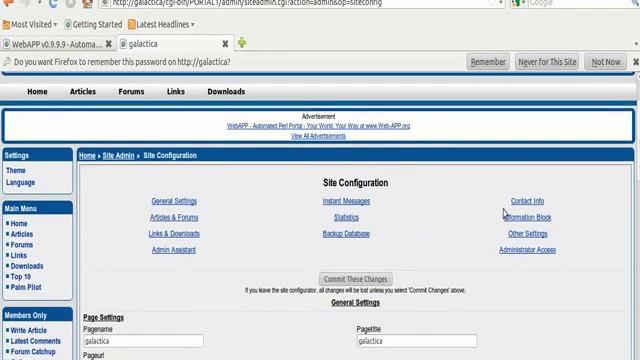
Task: Go to the browser Home page via the house icon
Action: click(x=87, y=3)
